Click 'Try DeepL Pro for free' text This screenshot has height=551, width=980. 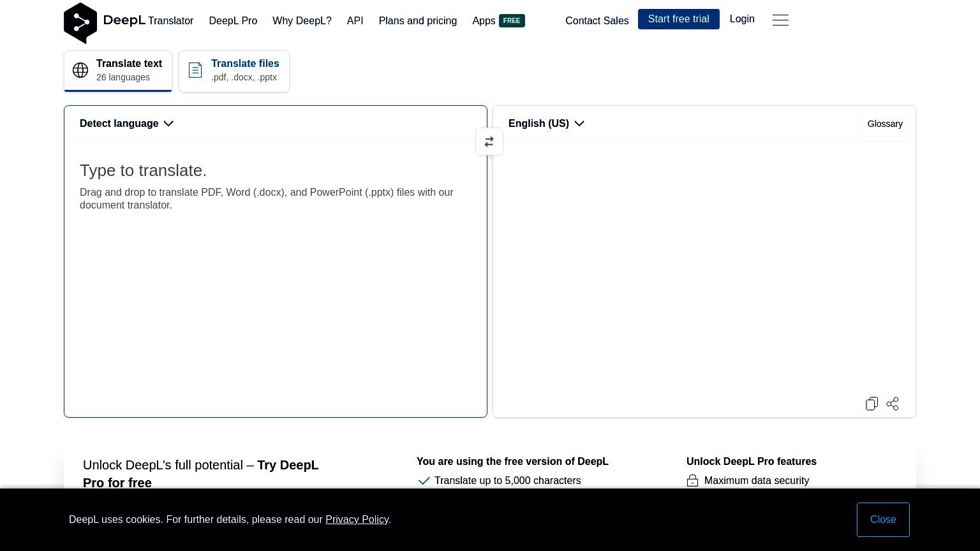pos(201,474)
